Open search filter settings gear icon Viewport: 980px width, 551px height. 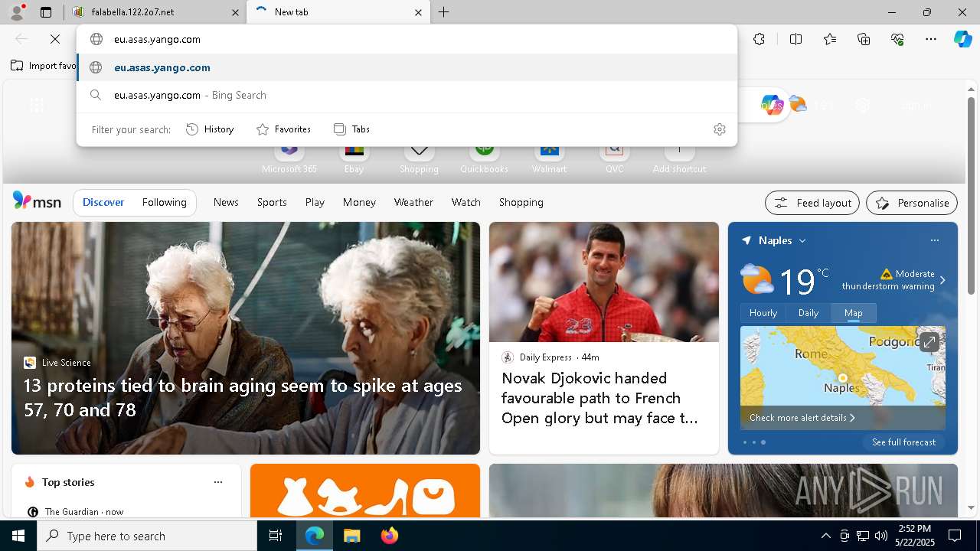[x=719, y=129]
